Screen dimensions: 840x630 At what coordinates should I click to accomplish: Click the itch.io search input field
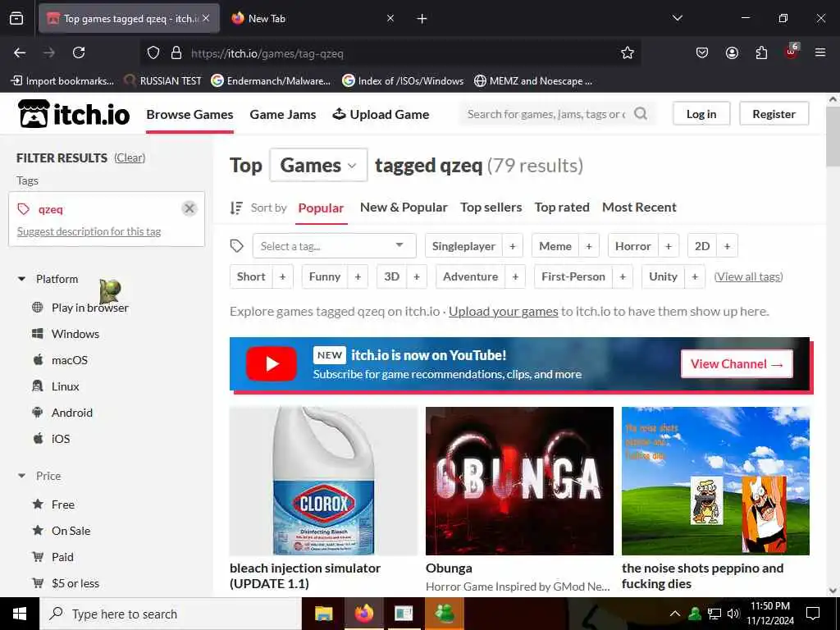click(546, 113)
